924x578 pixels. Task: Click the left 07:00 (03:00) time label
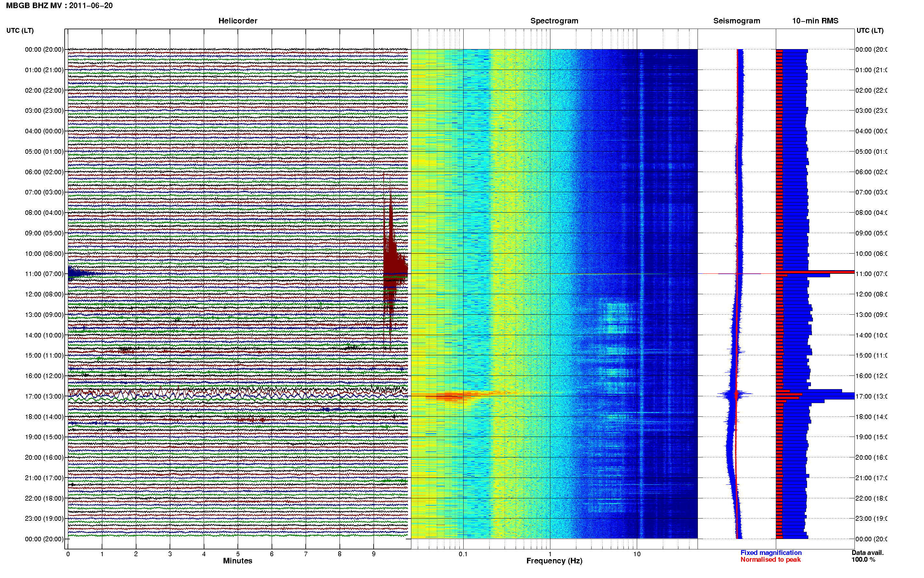coord(44,192)
